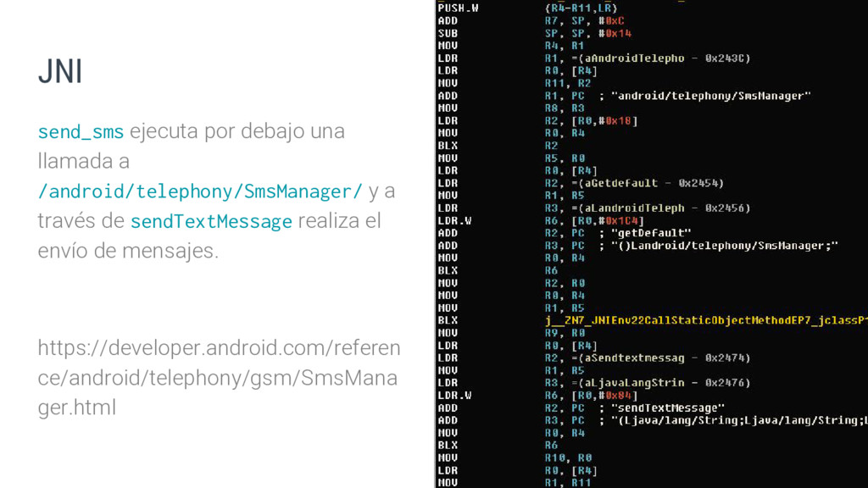Click the "getDefault" string comment
Screen dimensions: 868x488
click(x=651, y=233)
